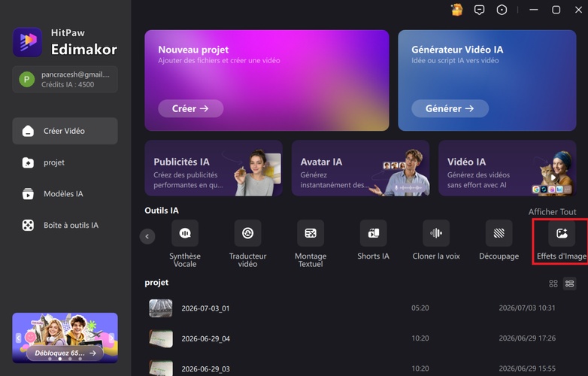Click the Boîte à outils IA icon
The height and width of the screenshot is (376, 588).
(x=28, y=226)
